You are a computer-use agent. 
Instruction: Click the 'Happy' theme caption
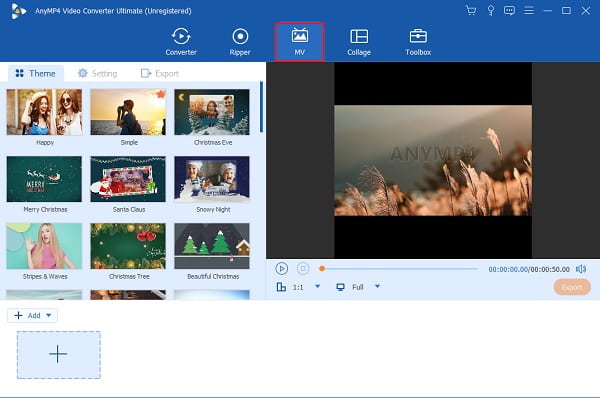tap(45, 142)
